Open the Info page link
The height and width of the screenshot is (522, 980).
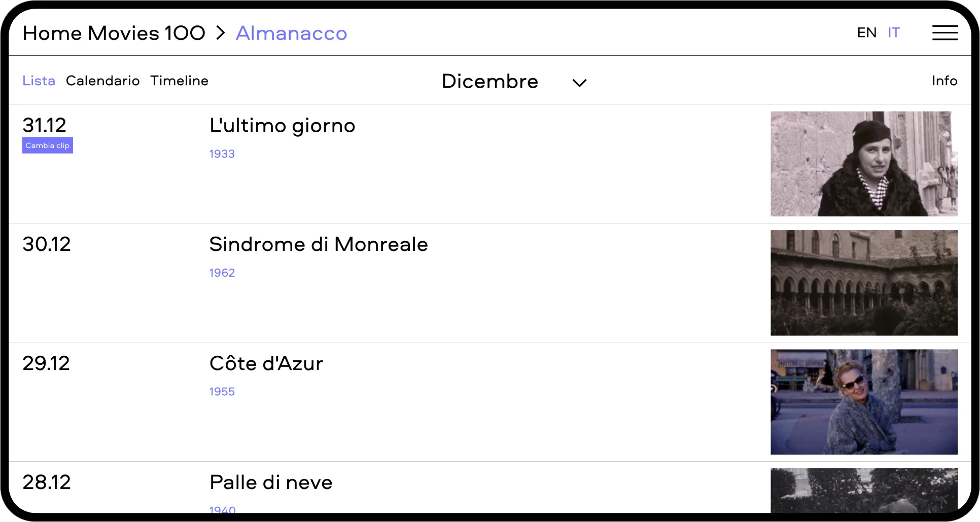point(944,81)
